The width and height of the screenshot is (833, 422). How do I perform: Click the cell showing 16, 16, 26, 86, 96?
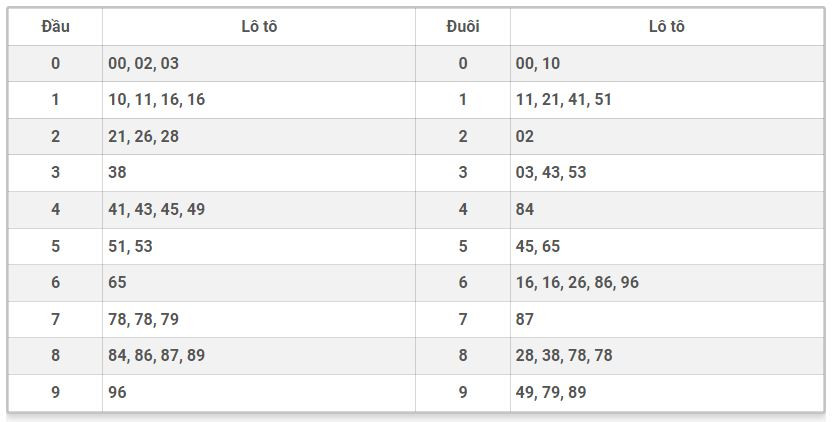point(577,282)
